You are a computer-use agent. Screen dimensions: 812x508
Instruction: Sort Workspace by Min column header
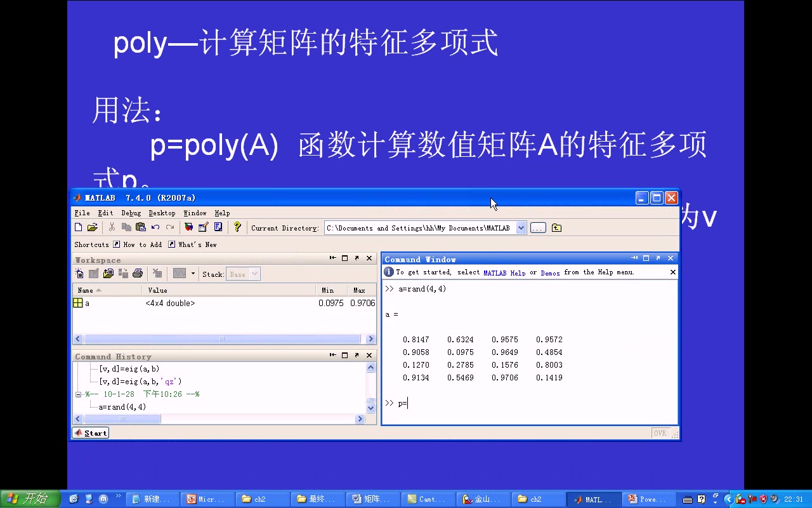point(331,290)
